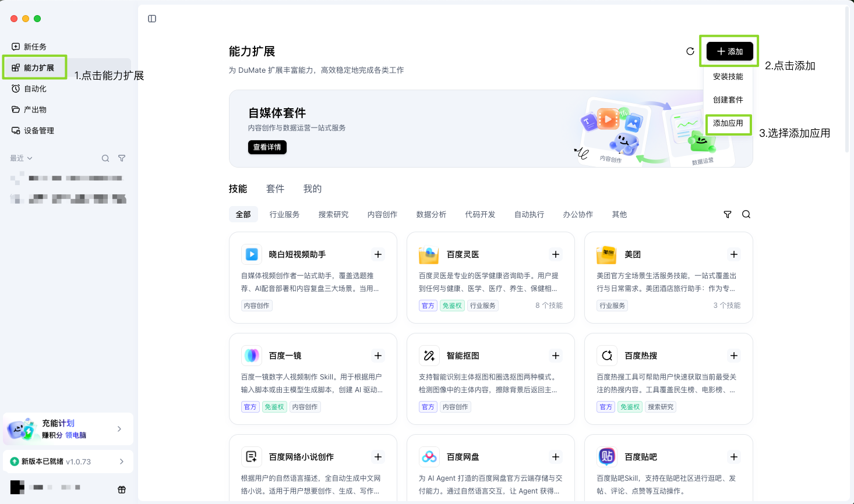
Task: Click the 智能抠图 app icon
Action: 429,356
